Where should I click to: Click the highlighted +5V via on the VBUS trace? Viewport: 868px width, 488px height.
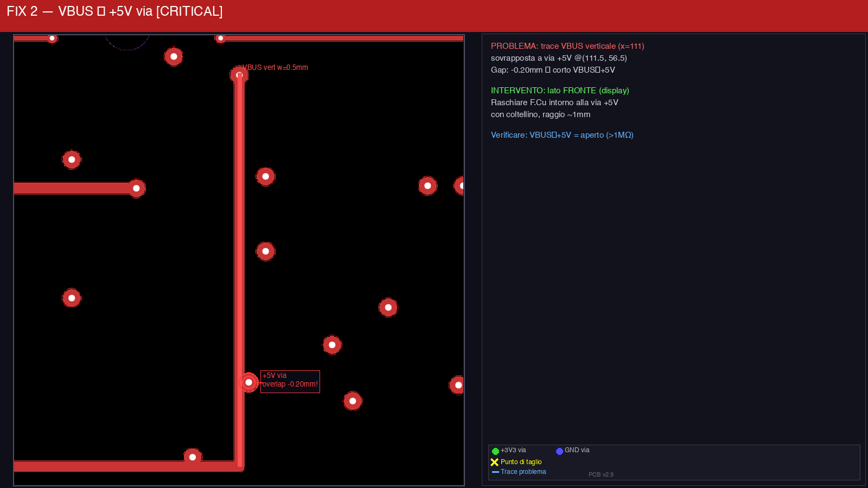248,382
